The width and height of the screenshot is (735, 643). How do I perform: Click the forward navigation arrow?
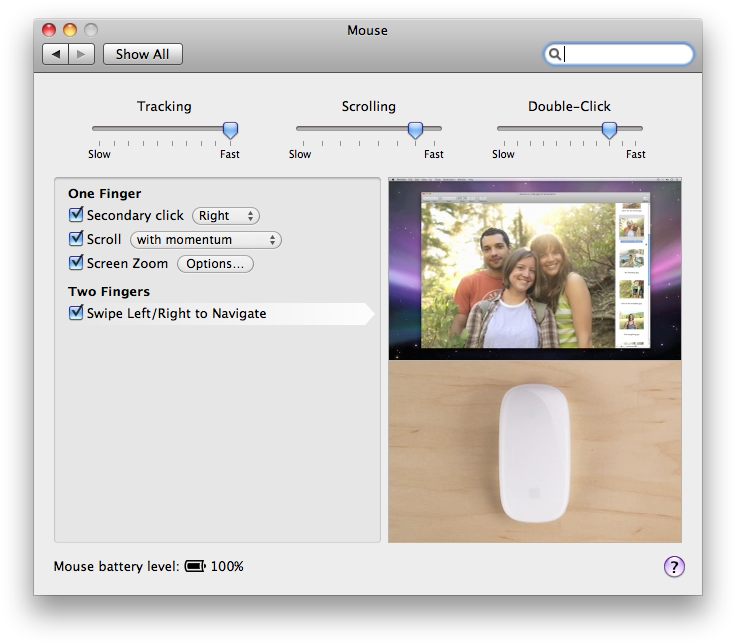pos(82,54)
